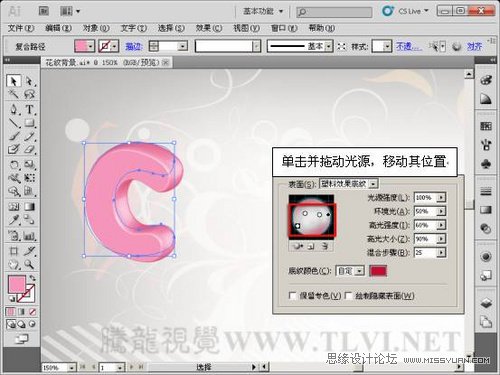500x375 pixels.
Task: Select the Gradient tool
Action: tap(29, 207)
